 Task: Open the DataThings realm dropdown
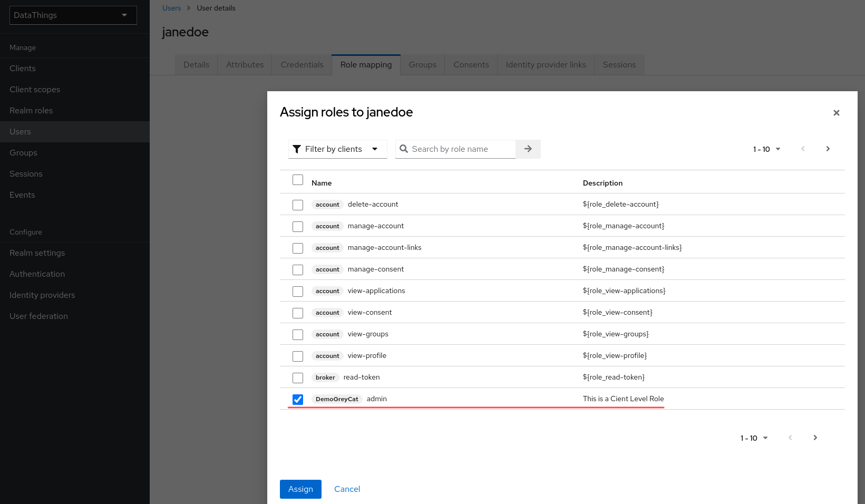point(73,15)
